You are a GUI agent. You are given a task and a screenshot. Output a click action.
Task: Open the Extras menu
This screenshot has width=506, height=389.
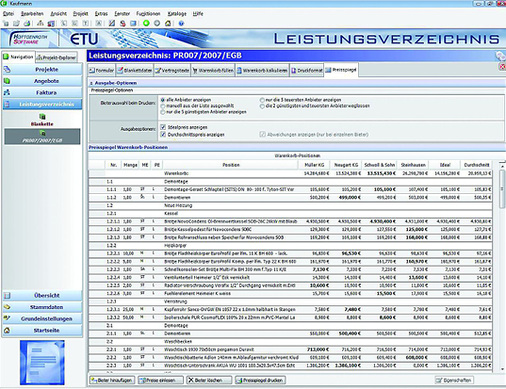click(x=101, y=14)
